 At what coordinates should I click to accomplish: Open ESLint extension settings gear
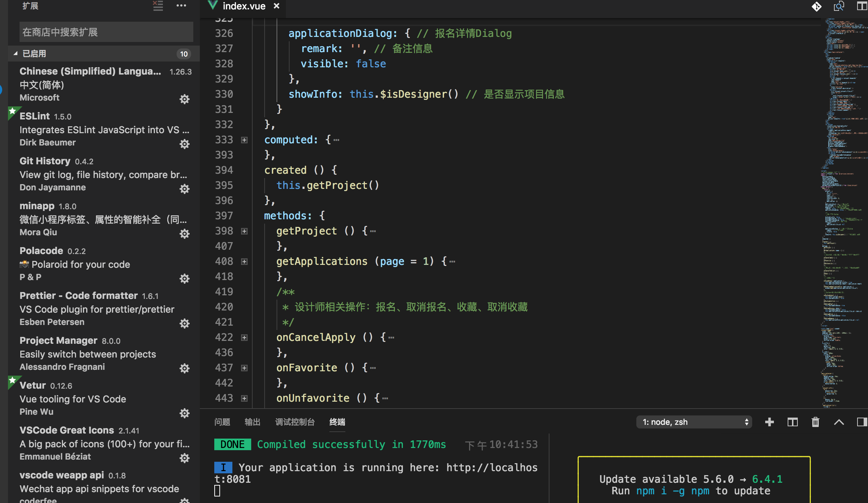pos(185,144)
